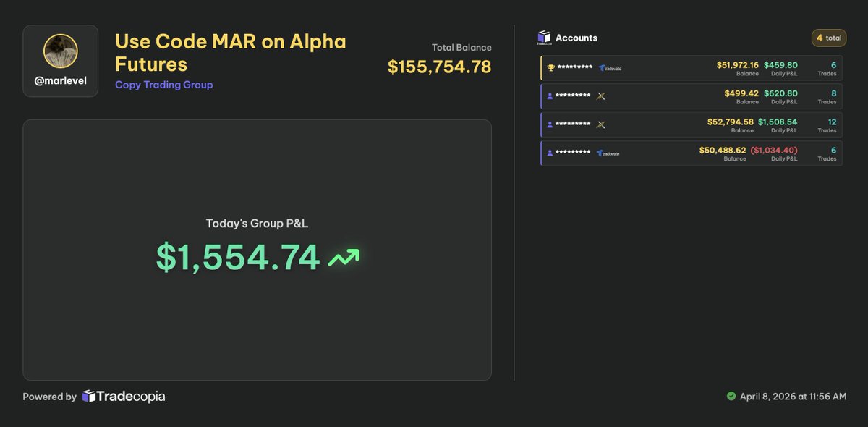
Task: Click the crossed-swords broker logo on the $499.42 account
Action: [x=600, y=96]
